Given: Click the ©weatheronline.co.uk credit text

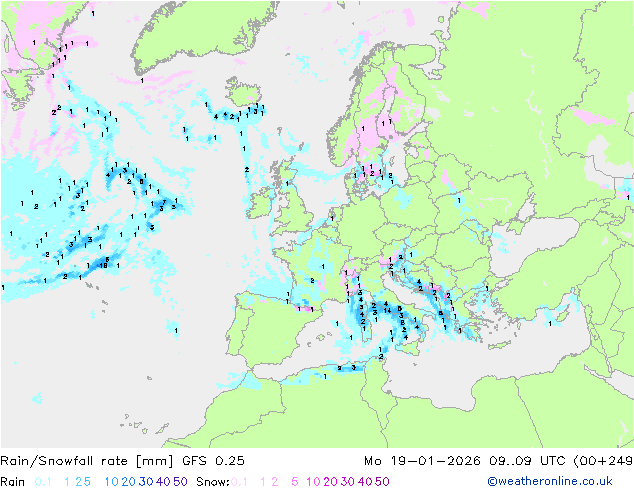Looking at the screenshot, I should [550, 481].
